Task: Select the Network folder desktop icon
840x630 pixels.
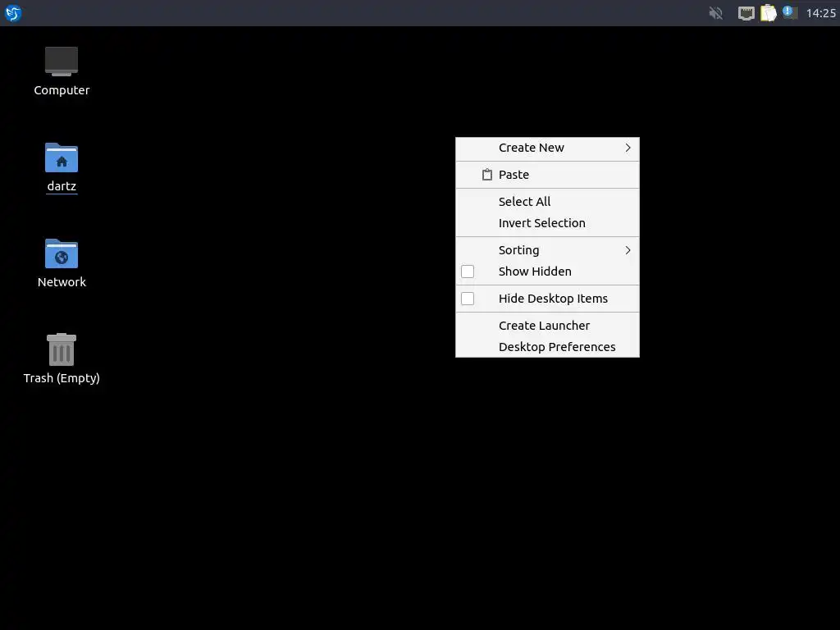Action: (62, 253)
